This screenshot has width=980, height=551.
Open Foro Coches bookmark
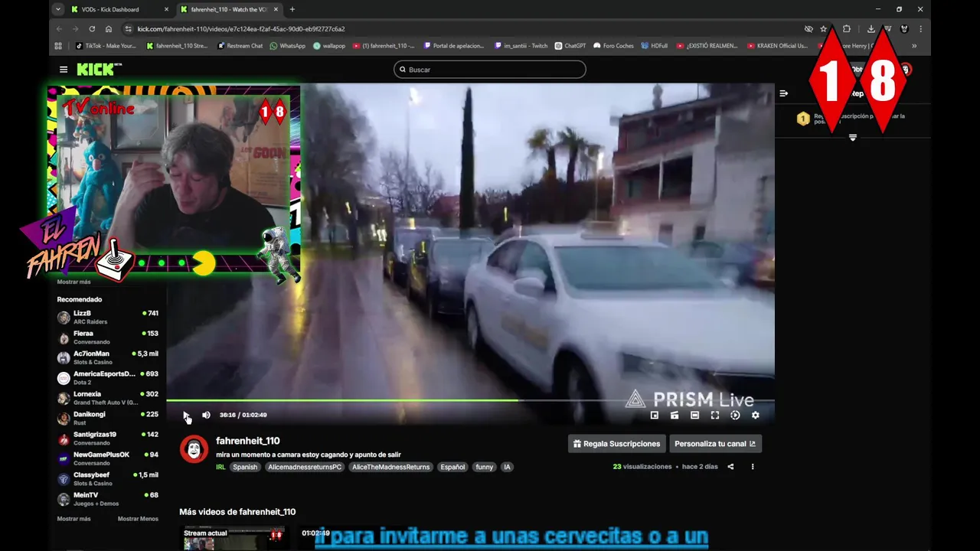pyautogui.click(x=613, y=46)
